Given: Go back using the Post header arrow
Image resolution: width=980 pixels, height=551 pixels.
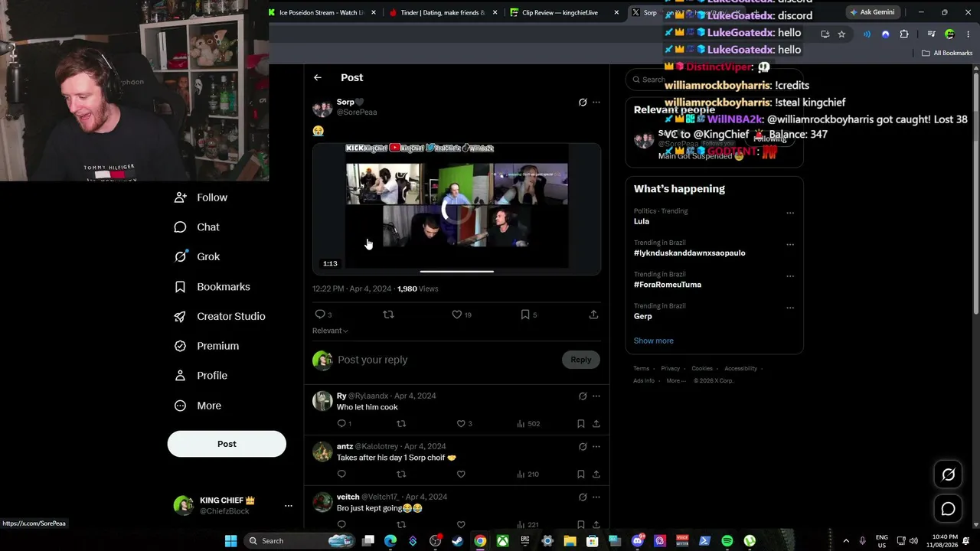Looking at the screenshot, I should [318, 77].
